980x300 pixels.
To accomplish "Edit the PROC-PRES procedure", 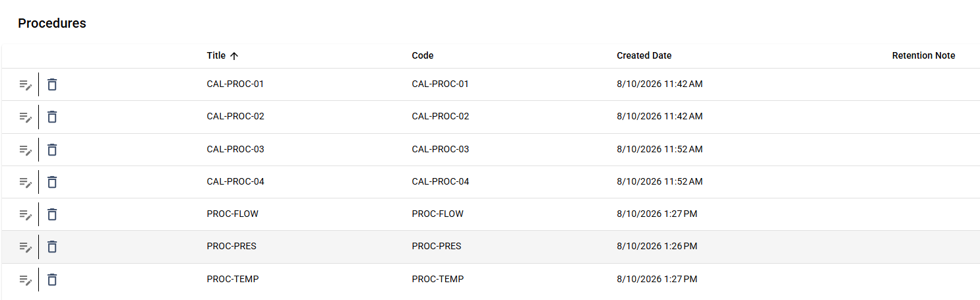I will tap(25, 247).
